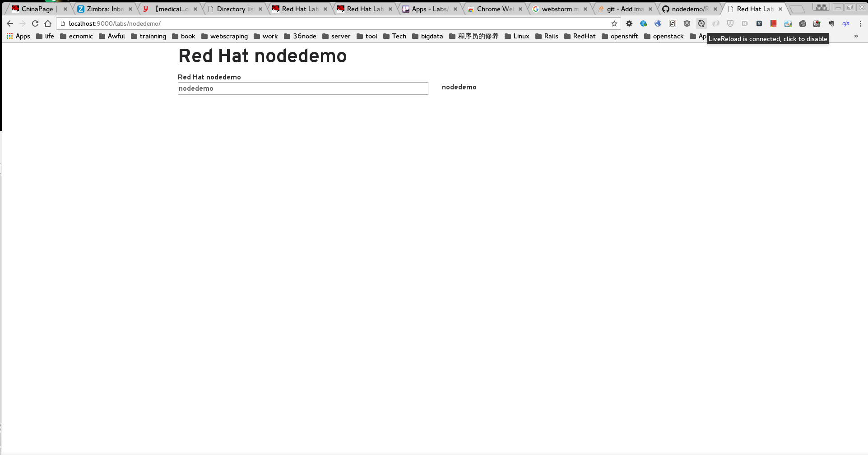Switch to the Apps - Labs tab
The image size is (868, 455).
(x=430, y=9)
